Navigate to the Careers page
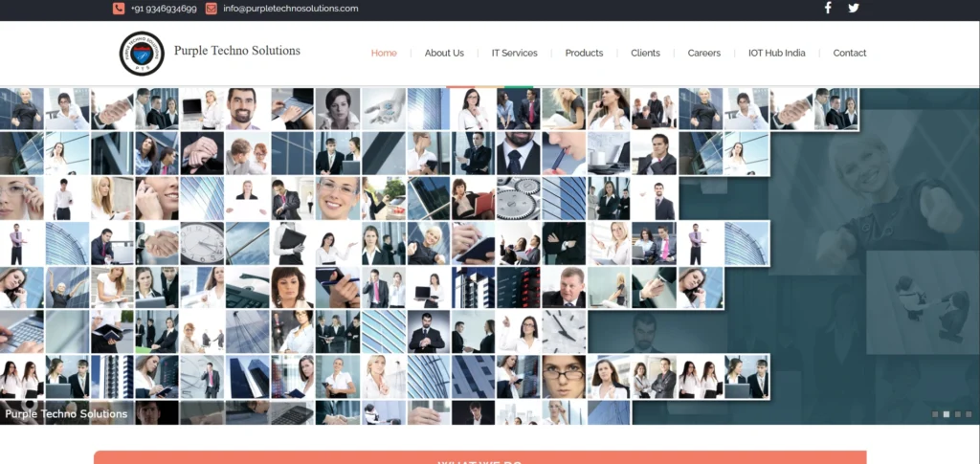Screen dimensions: 980x464 pos(704,54)
